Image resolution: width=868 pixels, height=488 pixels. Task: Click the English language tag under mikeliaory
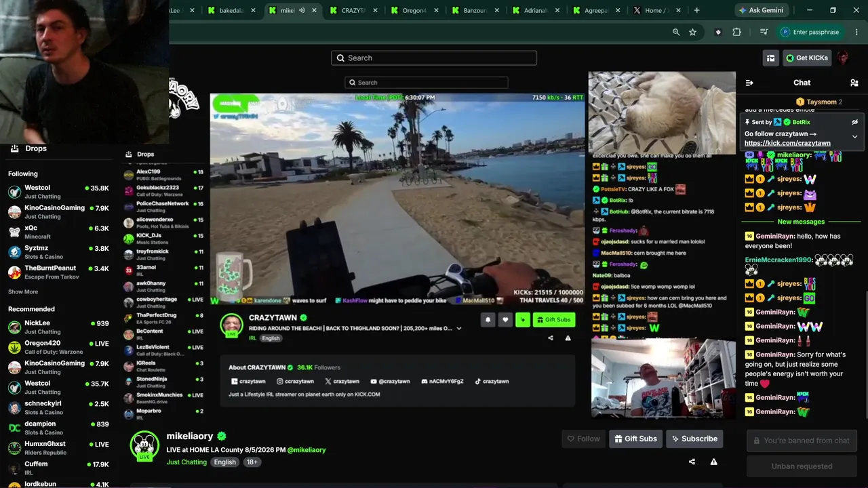click(x=224, y=462)
